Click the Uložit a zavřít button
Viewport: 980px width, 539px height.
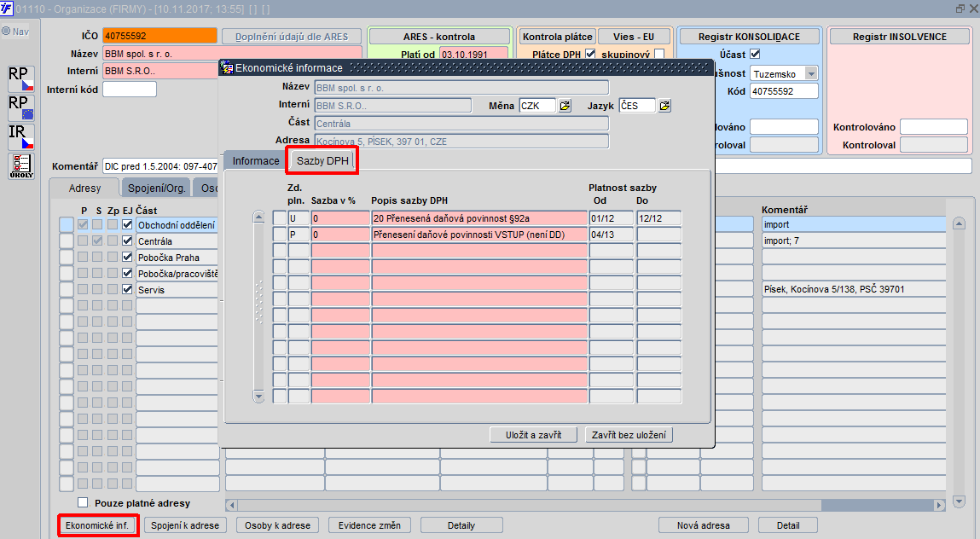tap(533, 435)
